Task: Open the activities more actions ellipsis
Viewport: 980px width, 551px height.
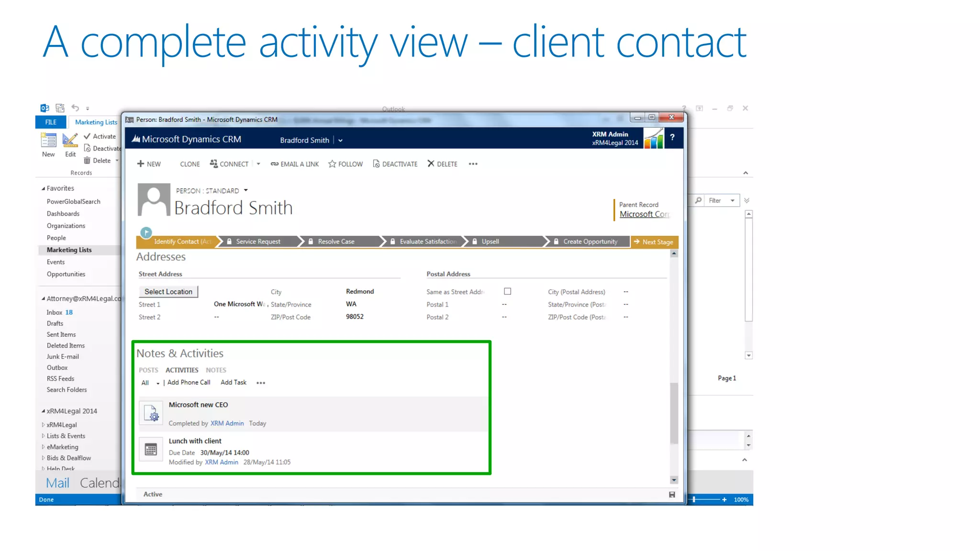Action: 261,383
